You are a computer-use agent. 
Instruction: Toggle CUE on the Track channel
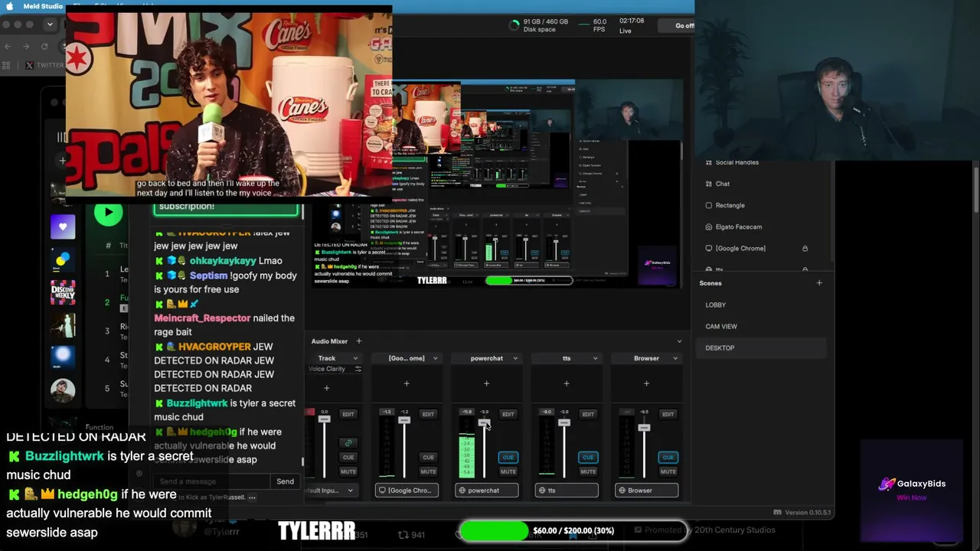pos(348,458)
